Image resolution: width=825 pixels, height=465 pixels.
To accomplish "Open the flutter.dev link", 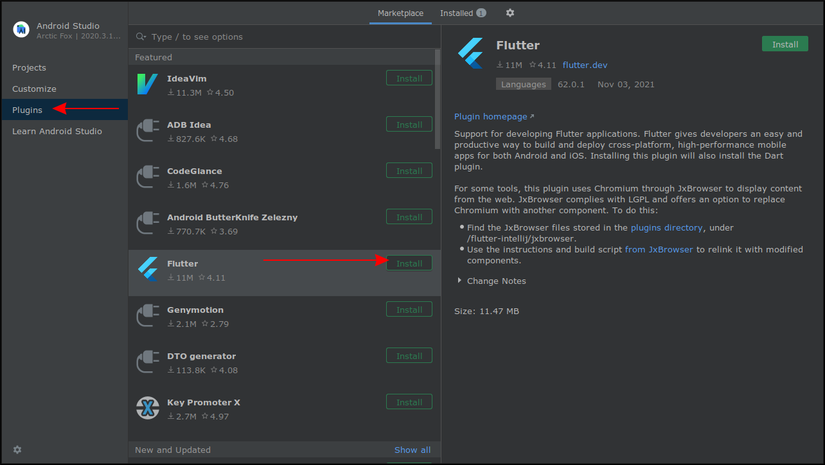I will tap(585, 65).
